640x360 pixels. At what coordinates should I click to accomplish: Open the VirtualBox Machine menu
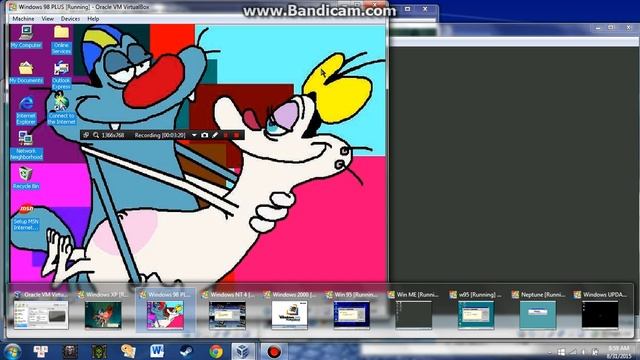pos(23,19)
